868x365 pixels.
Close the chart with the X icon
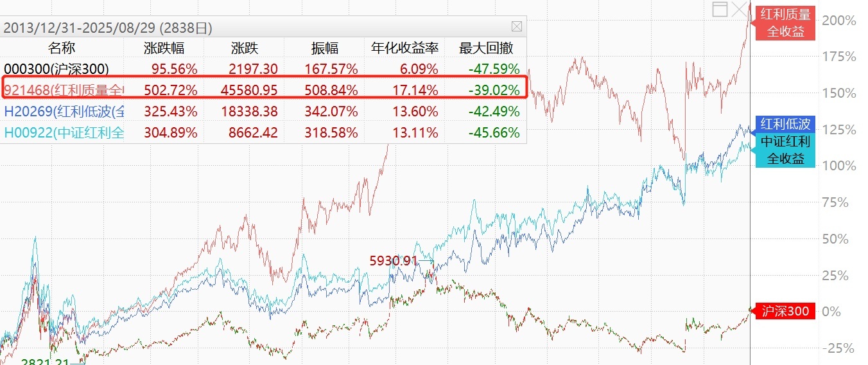click(740, 9)
